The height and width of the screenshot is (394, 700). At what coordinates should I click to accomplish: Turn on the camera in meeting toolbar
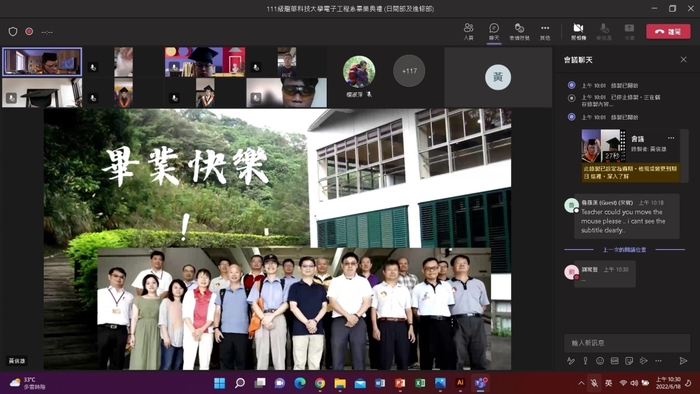point(579,32)
